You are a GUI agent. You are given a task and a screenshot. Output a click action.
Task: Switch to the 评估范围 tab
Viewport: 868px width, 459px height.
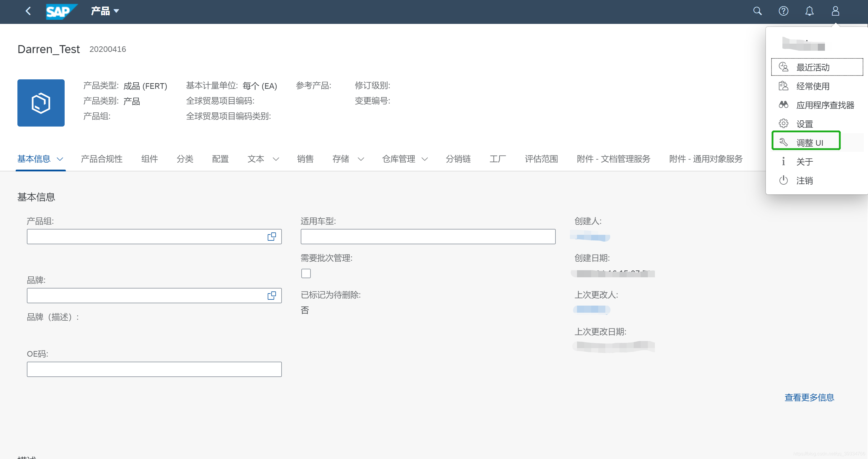541,159
